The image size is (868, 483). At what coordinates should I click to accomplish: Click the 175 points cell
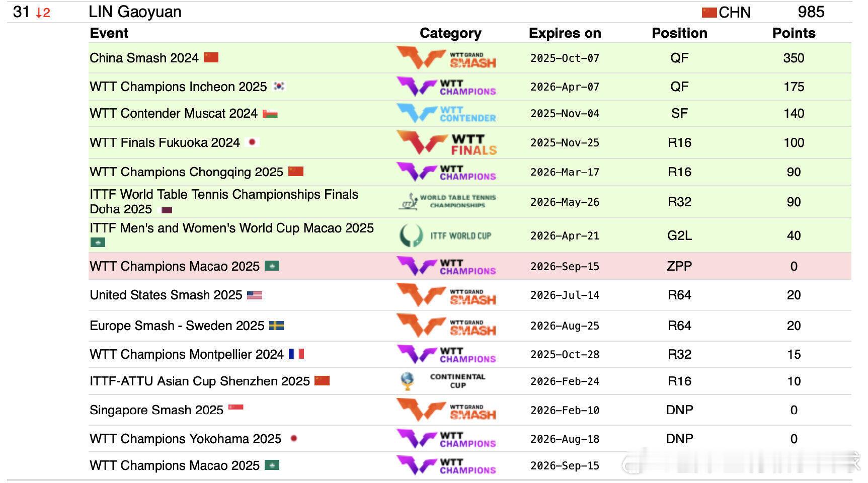click(794, 87)
